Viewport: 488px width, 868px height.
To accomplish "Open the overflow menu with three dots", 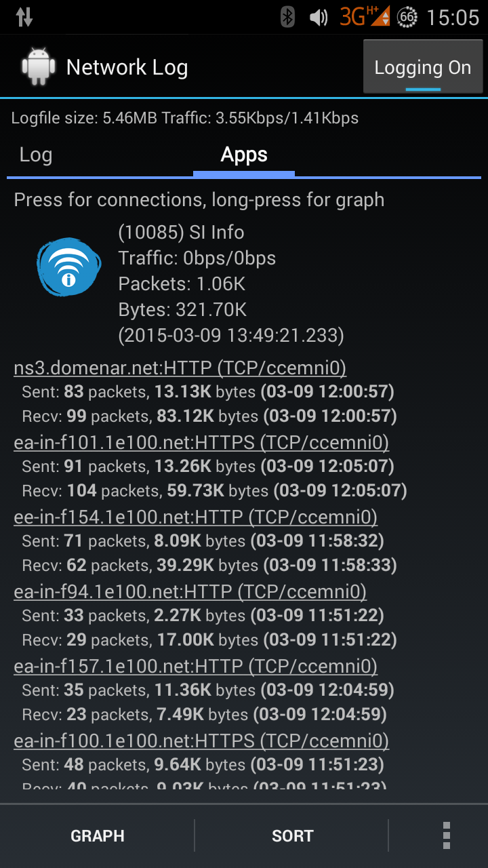I will click(446, 835).
